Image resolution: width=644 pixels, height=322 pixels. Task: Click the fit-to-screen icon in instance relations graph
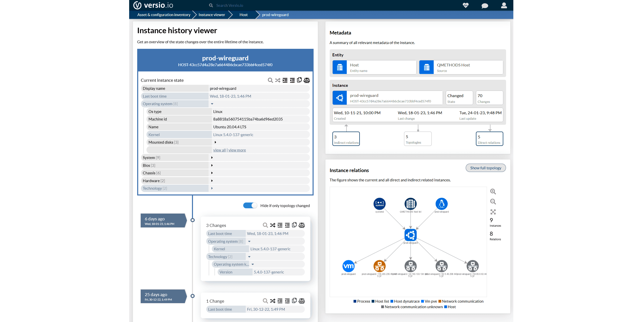[x=493, y=212]
